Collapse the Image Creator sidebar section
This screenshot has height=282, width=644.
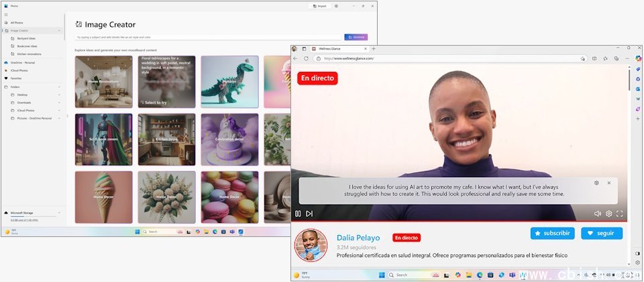point(60,30)
